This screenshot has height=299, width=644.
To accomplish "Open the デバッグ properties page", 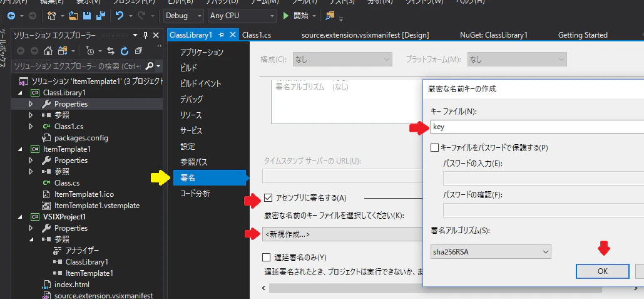I will coord(192,99).
